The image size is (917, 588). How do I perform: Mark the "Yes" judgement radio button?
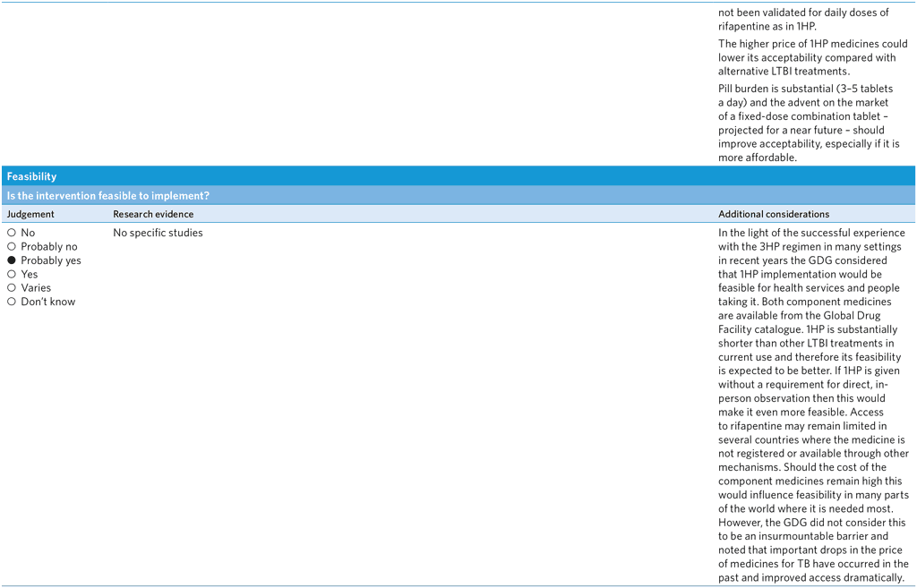coord(12,275)
